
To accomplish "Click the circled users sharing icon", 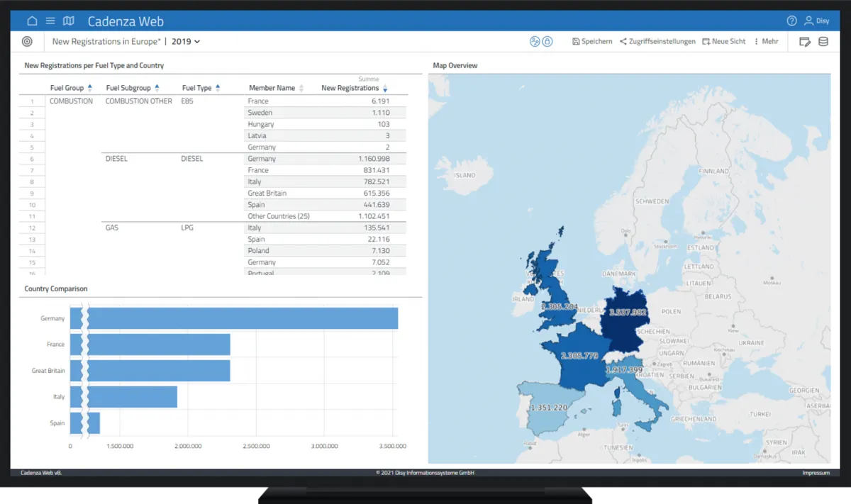I will click(535, 42).
